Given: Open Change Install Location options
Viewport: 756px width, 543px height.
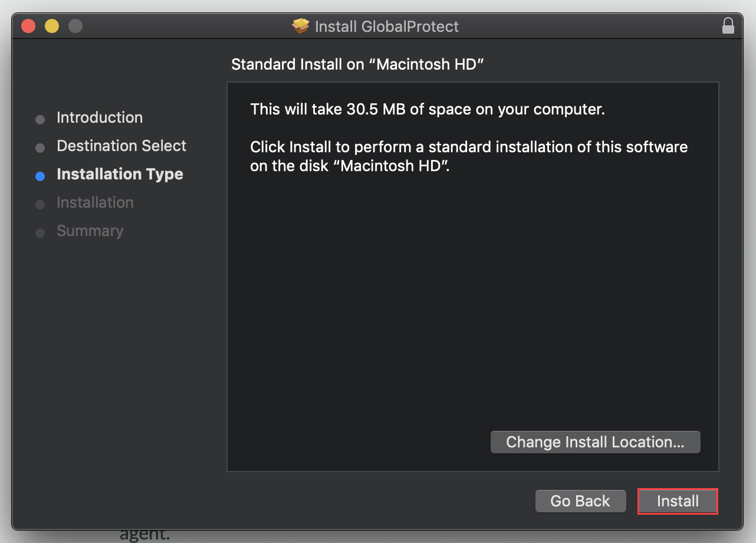Looking at the screenshot, I should 595,442.
